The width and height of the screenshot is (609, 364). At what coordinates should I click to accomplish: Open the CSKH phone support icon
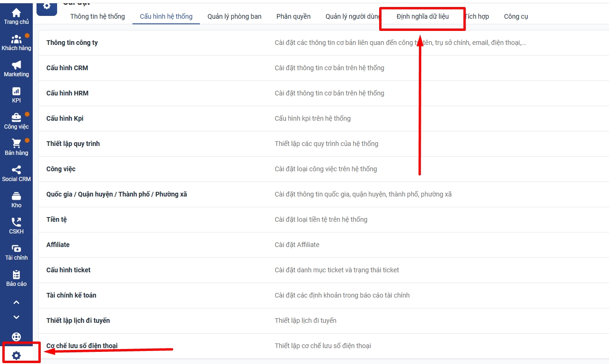coord(16,223)
